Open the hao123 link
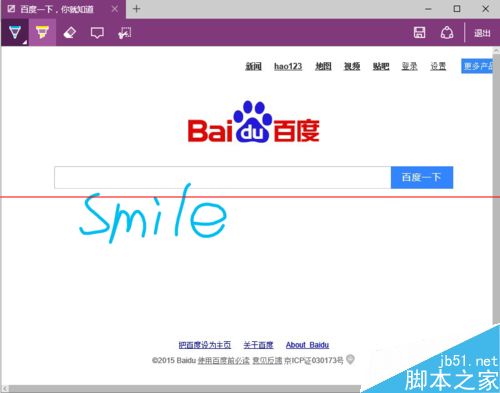The height and width of the screenshot is (393, 500). click(288, 66)
